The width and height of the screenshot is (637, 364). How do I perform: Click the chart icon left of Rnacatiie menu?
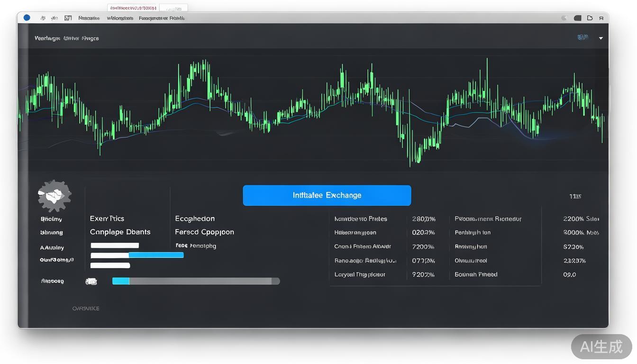(68, 18)
